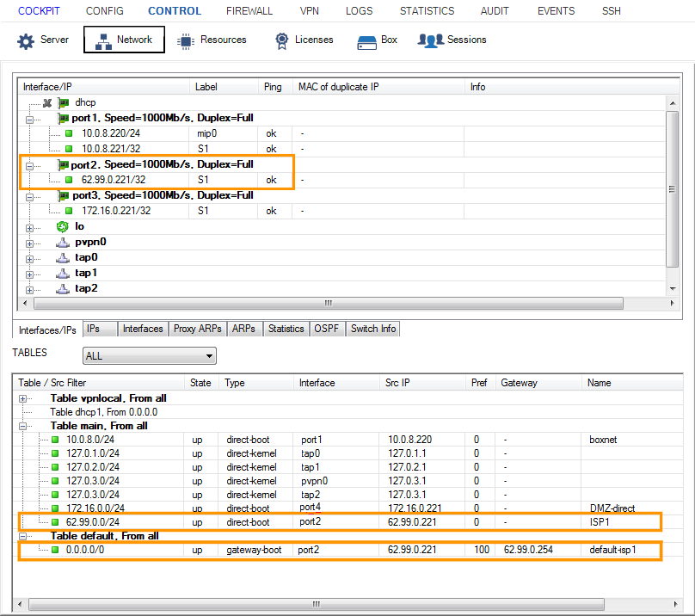
Task: Open the Sessions users icon
Action: (x=430, y=40)
